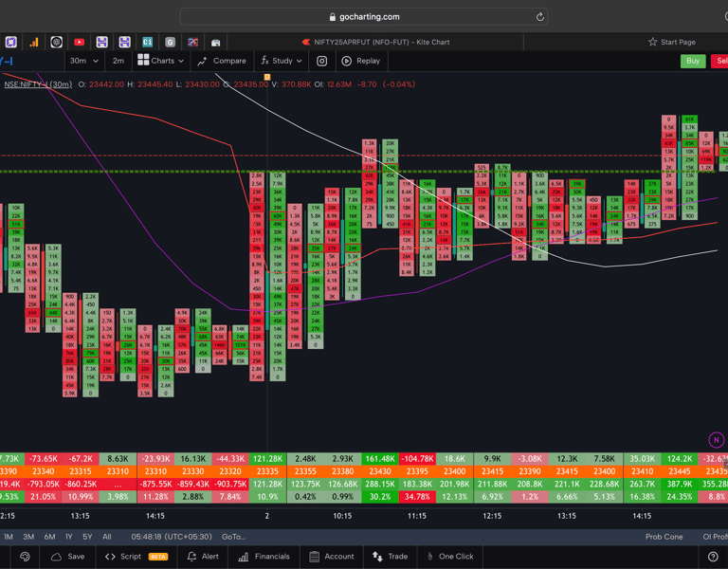
Task: Click the red Sell button
Action: (720, 61)
